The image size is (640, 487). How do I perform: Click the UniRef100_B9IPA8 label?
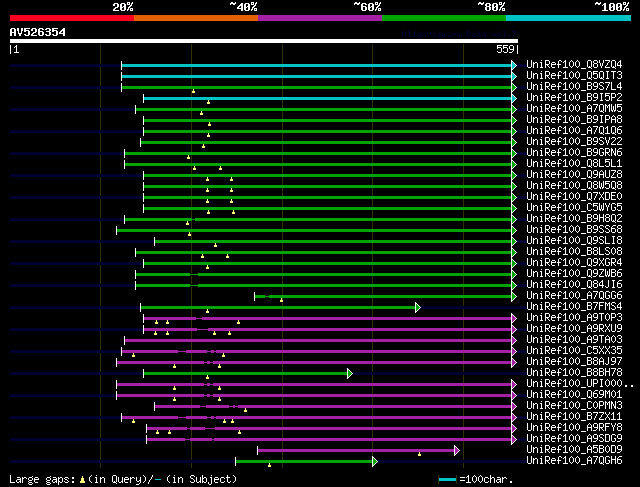(574, 120)
